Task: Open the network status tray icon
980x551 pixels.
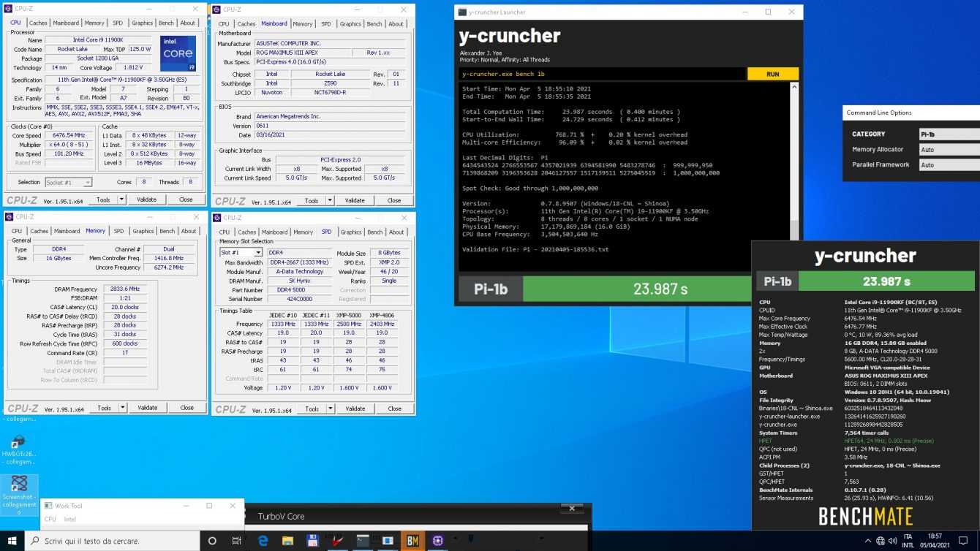Action: [x=881, y=541]
